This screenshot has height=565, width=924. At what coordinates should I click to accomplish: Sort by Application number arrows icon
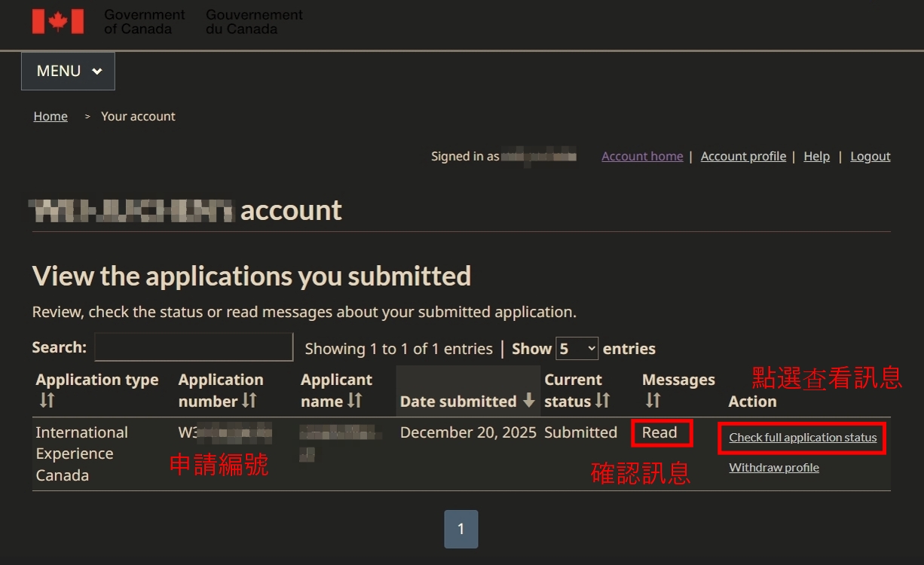pyautogui.click(x=249, y=401)
